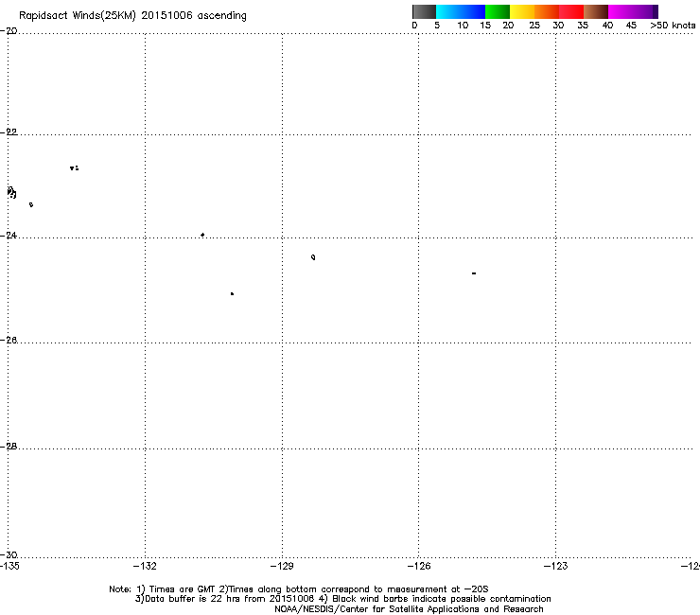Viewport: 700px width, 615px height.
Task: Select the magenta-purple 40-50 knots color segment
Action: point(634,11)
